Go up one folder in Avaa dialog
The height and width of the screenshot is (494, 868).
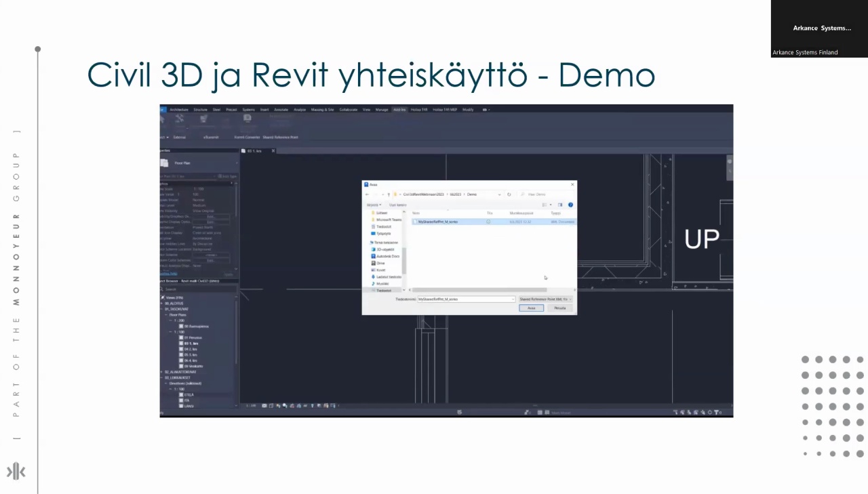tap(389, 194)
